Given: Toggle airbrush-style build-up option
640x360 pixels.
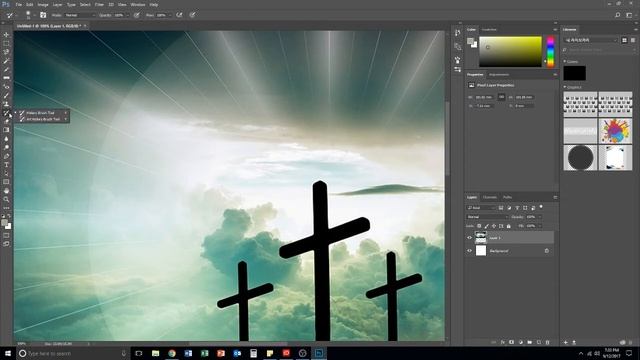Looking at the screenshot, I should 179,15.
